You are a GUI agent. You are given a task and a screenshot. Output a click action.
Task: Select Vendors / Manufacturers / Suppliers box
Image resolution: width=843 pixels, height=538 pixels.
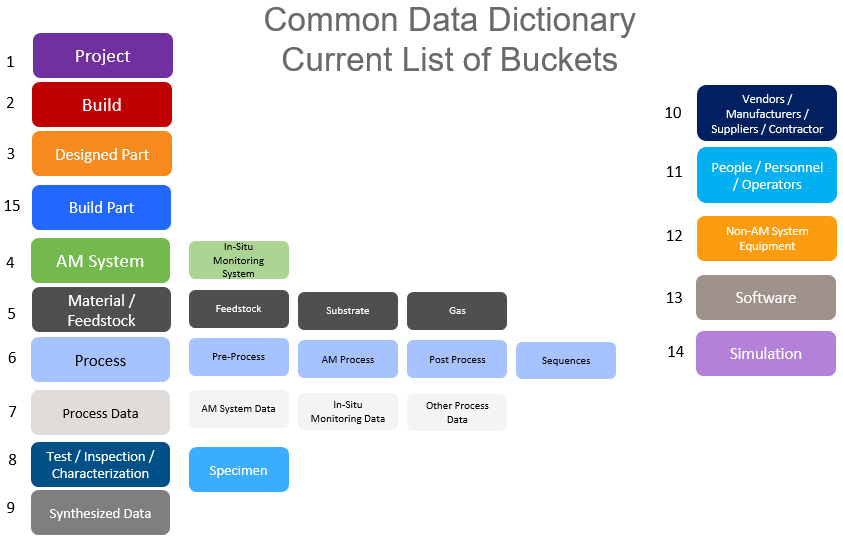767,113
